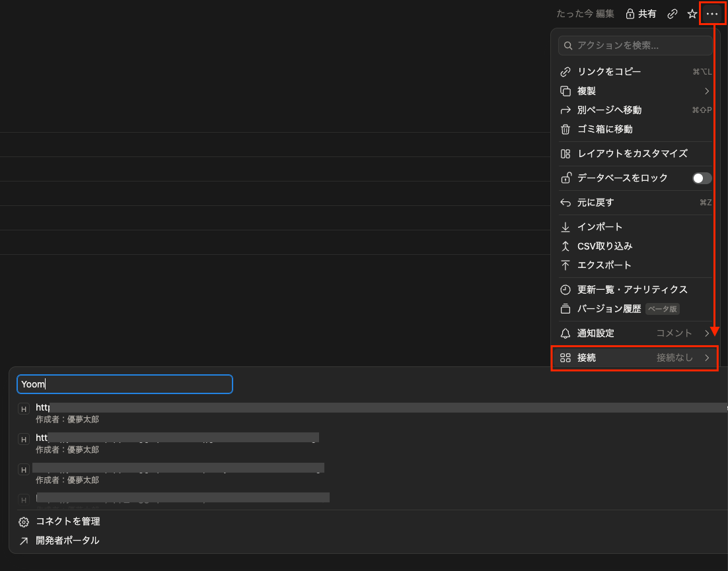Click the copy link chain icon in header
This screenshot has height=571, width=728.
click(x=673, y=14)
